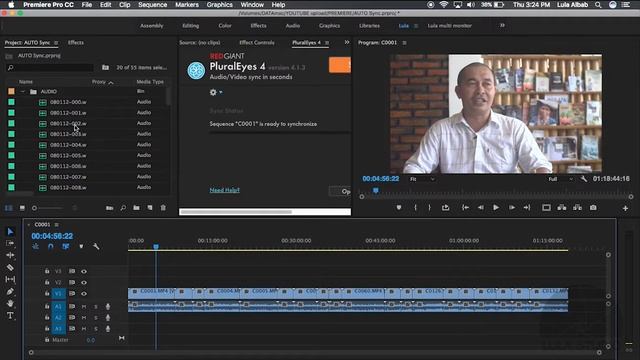The height and width of the screenshot is (360, 640).
Task: Open Project AUTO Sync panel menu
Action: click(56, 43)
